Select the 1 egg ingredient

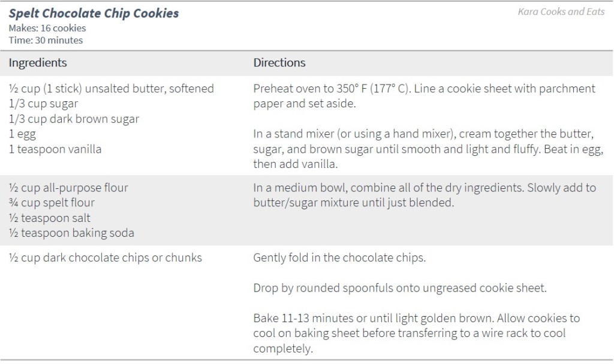coord(22,134)
